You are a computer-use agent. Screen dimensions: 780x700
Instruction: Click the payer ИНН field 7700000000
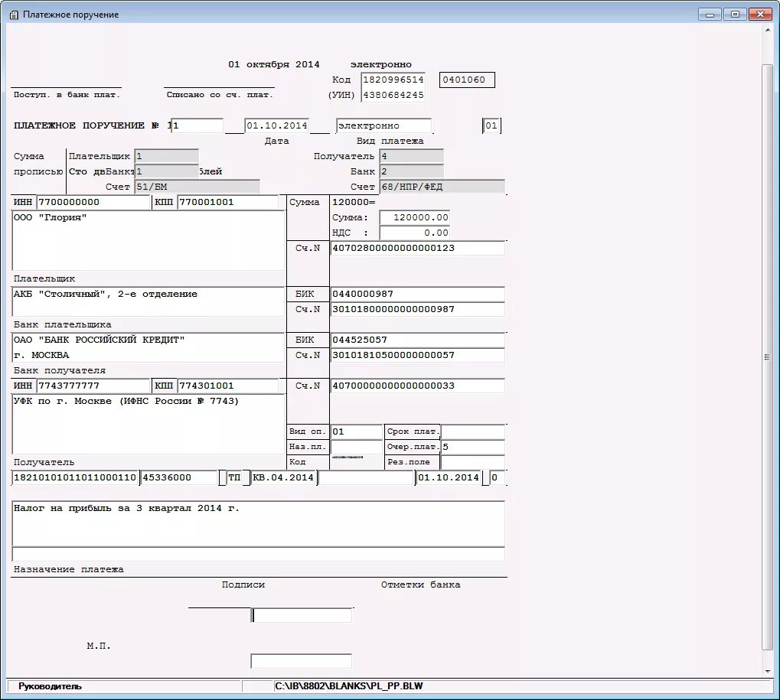[93, 202]
